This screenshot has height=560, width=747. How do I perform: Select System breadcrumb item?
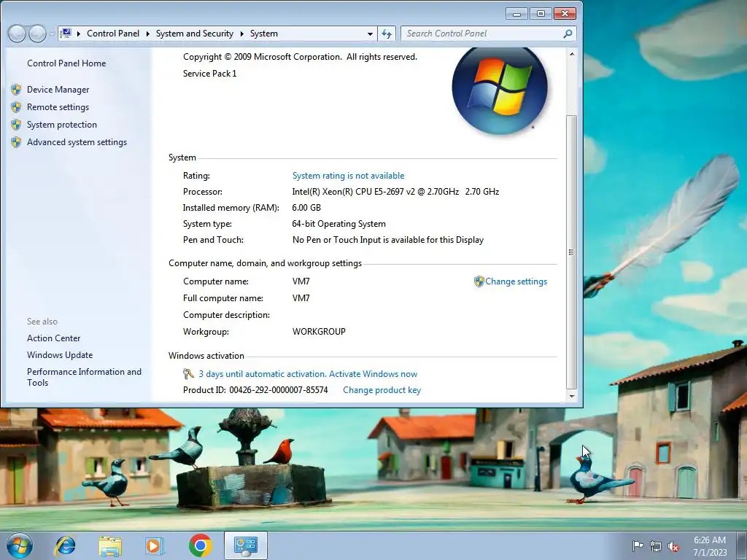pos(264,34)
